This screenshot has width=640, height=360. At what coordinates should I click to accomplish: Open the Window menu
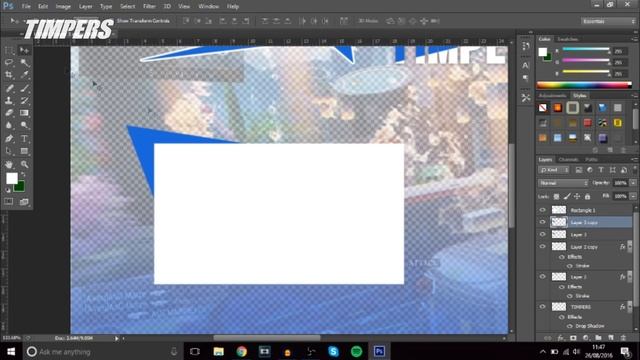tap(209, 7)
